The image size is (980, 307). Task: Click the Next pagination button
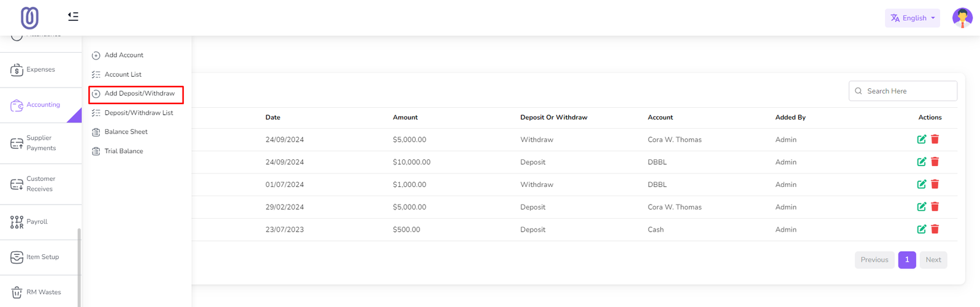click(933, 260)
